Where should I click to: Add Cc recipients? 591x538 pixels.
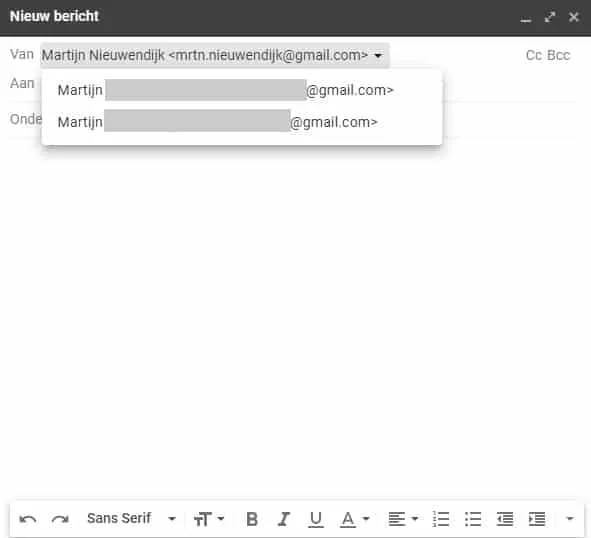point(534,55)
